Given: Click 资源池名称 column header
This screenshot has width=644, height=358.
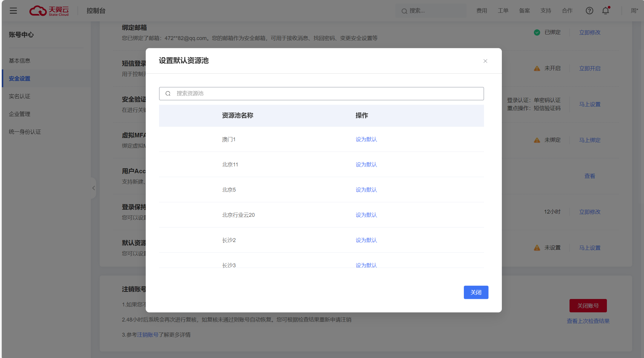Looking at the screenshot, I should tap(237, 115).
